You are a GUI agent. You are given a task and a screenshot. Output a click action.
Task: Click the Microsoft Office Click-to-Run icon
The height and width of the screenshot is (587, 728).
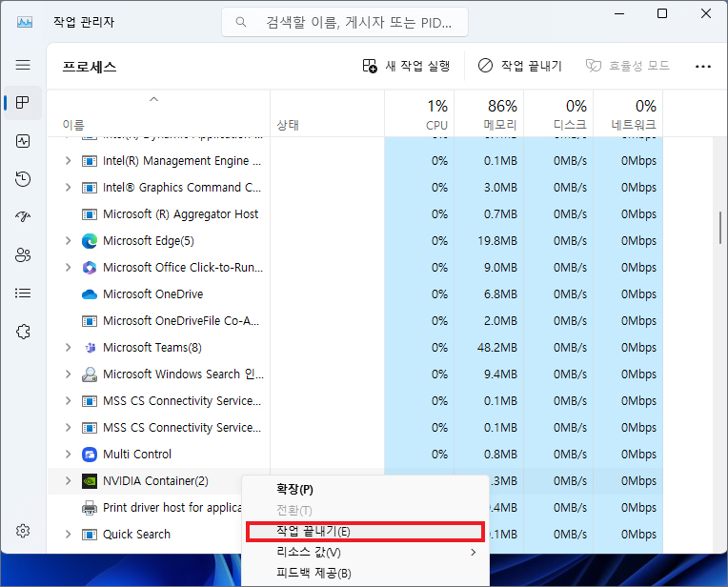tap(90, 268)
